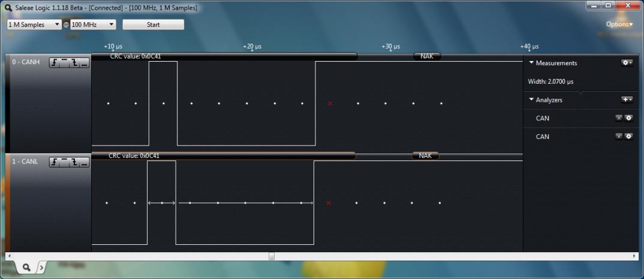Set high level trigger on CANH channel

(65, 63)
